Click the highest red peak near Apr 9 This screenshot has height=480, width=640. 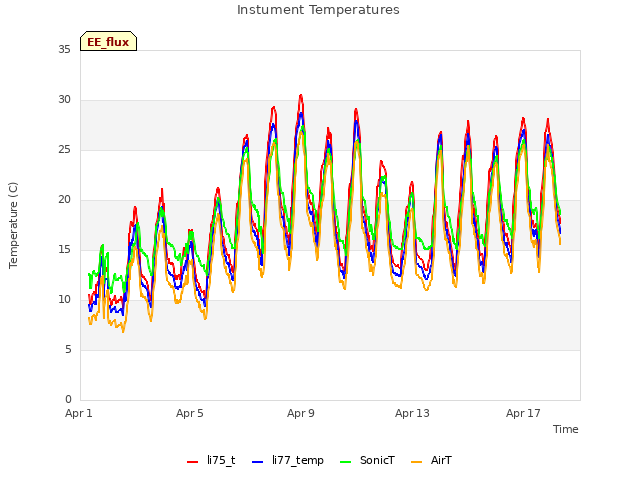(x=301, y=96)
